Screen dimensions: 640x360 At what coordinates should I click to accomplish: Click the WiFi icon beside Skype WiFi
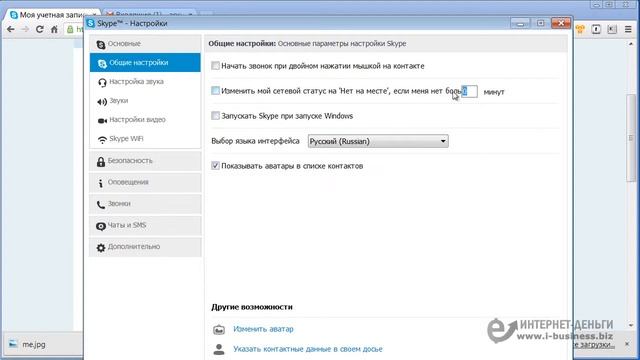coord(102,140)
